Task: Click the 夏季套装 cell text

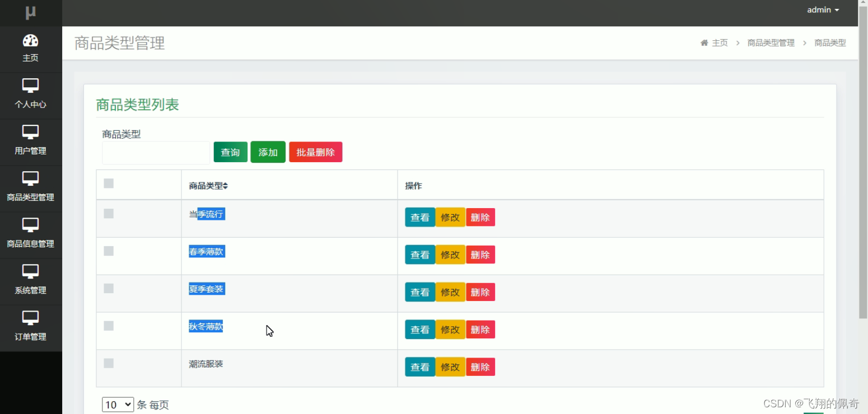Action: (206, 289)
